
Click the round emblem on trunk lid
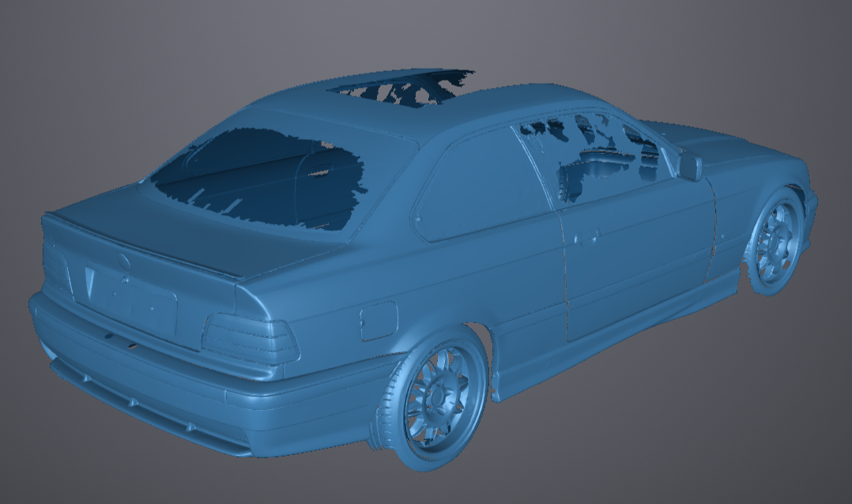pos(124,262)
